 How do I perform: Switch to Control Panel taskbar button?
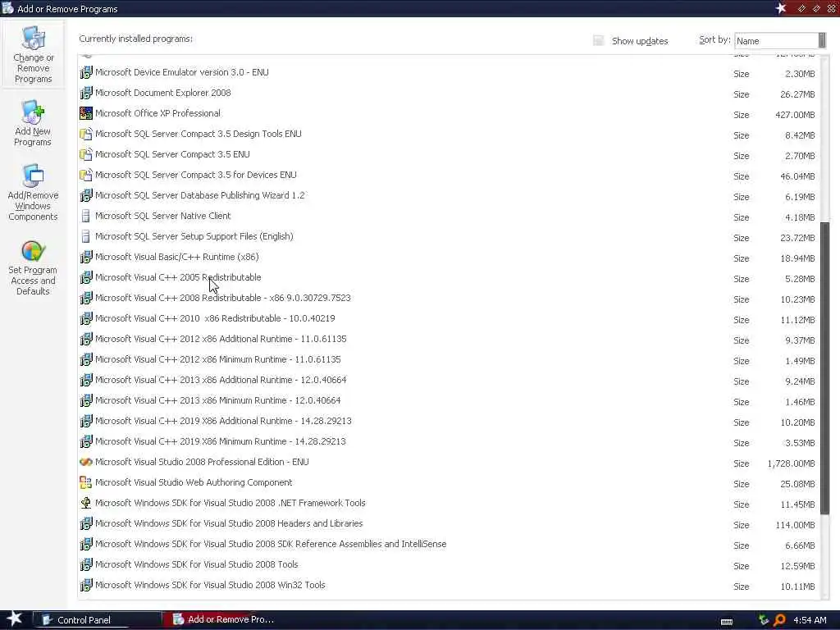coord(98,620)
